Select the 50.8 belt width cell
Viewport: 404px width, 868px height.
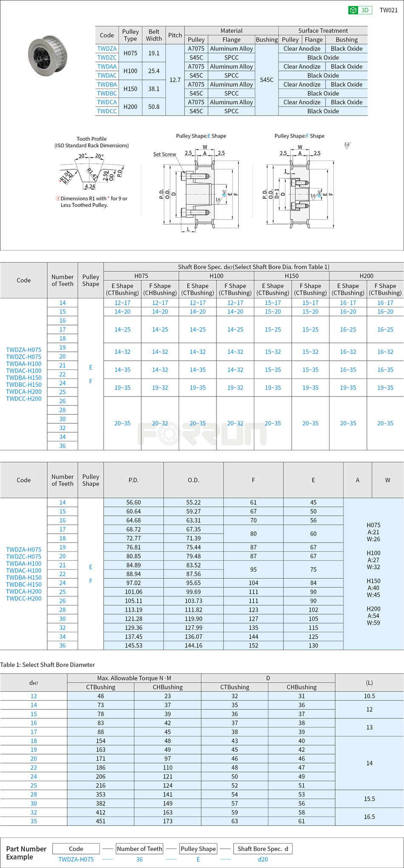point(154,107)
